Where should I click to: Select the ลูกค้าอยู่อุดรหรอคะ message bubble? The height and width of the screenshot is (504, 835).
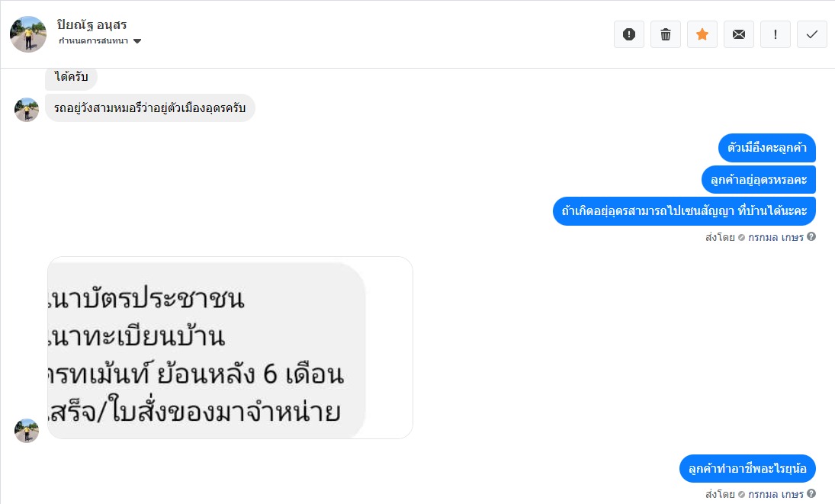(758, 180)
